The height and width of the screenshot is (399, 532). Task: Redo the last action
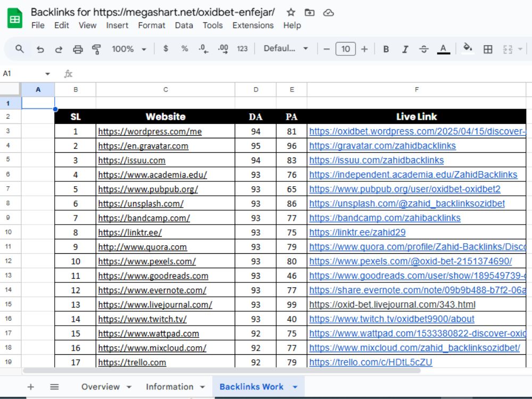(59, 49)
